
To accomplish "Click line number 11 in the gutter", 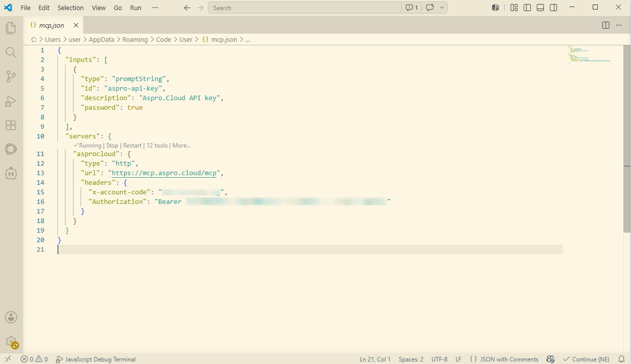I will tap(40, 154).
